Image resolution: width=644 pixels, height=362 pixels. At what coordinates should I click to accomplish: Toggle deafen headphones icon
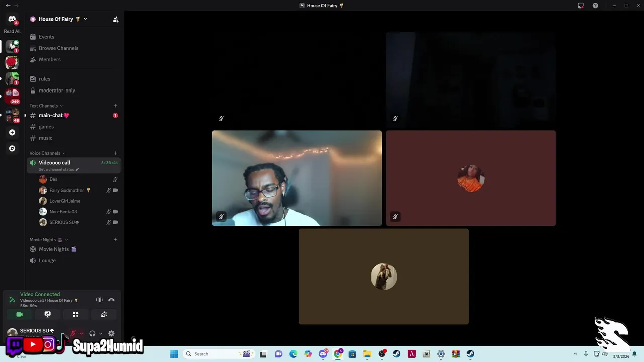pos(92,333)
